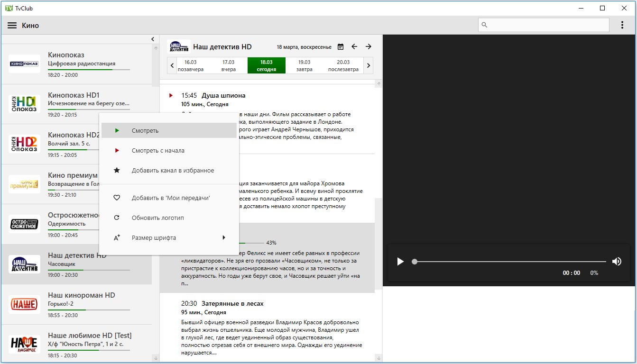The image size is (637, 364).
Task: Click Обновить логотип menu entry
Action: click(169, 218)
